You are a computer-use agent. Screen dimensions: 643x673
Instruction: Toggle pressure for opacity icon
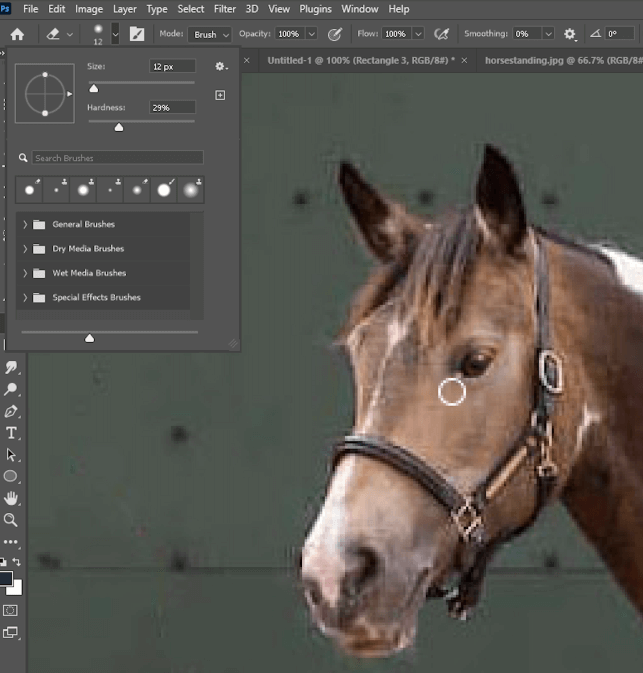[334, 34]
